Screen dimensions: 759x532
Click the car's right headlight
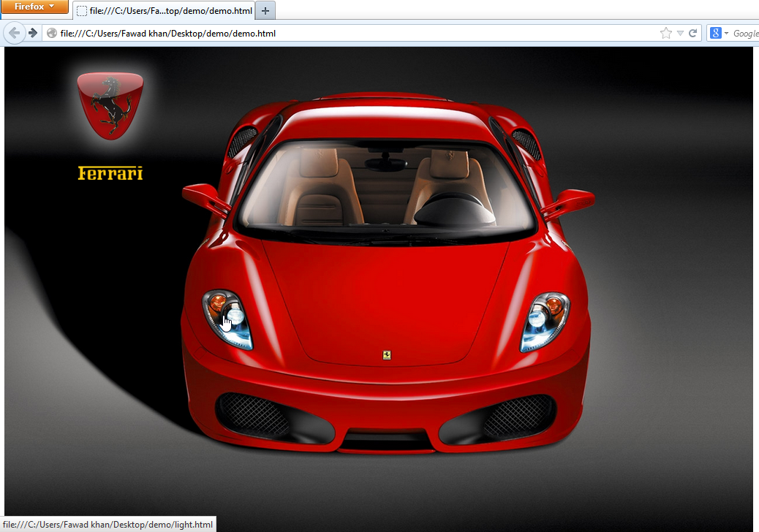(x=545, y=322)
